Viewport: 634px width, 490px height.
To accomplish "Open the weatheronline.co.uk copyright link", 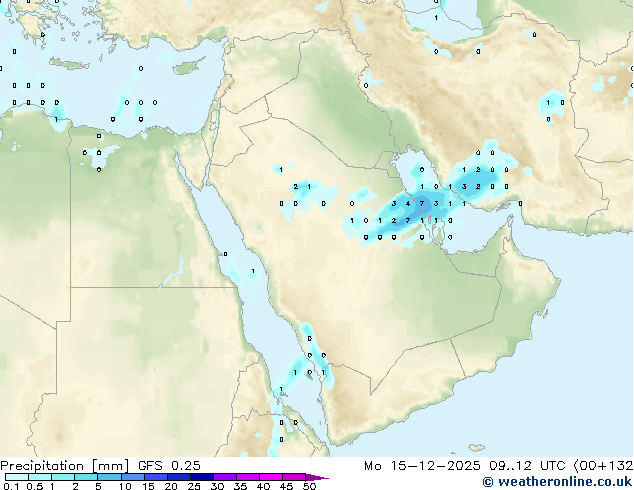I will click(557, 482).
